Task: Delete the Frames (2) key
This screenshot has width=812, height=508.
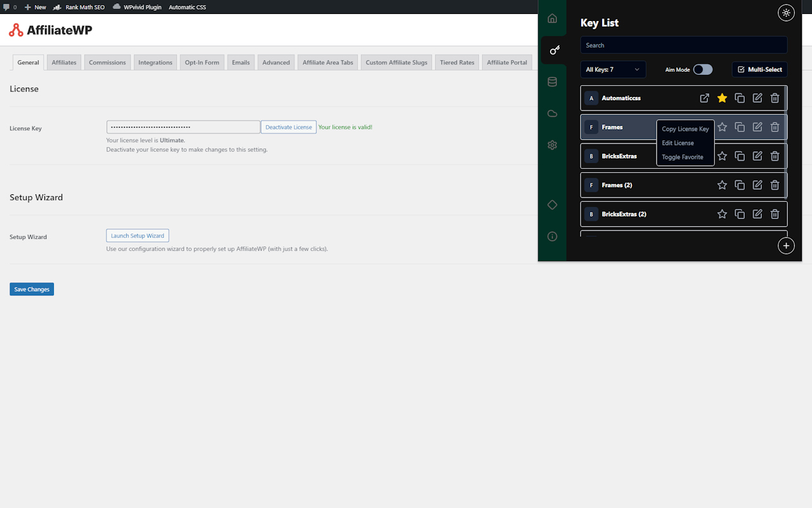Action: (x=775, y=185)
